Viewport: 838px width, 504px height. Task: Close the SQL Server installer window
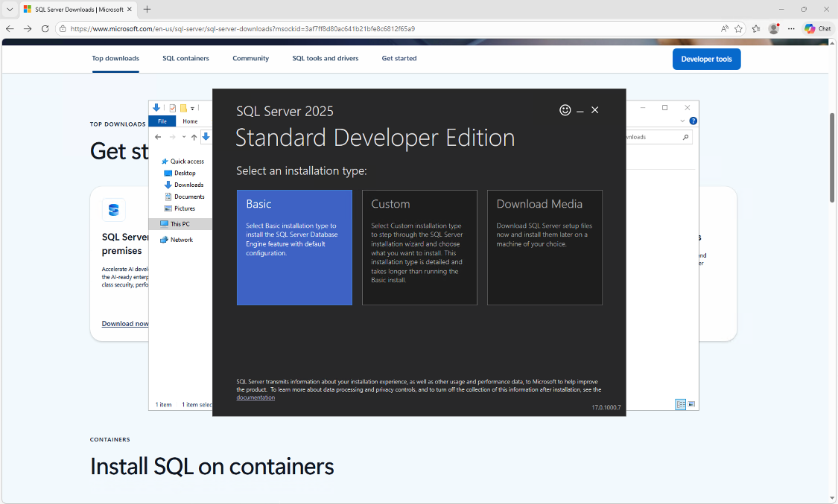(x=595, y=110)
